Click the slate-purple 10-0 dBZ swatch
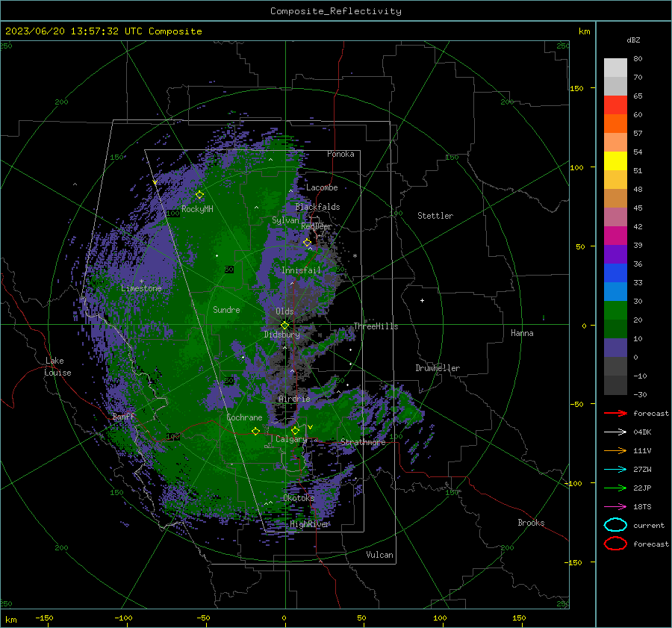The image size is (672, 628). [615, 348]
